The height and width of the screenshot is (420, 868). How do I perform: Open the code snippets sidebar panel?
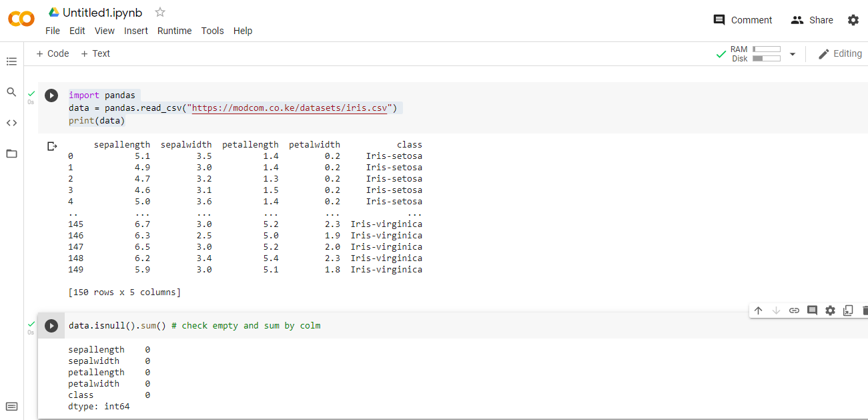point(11,122)
